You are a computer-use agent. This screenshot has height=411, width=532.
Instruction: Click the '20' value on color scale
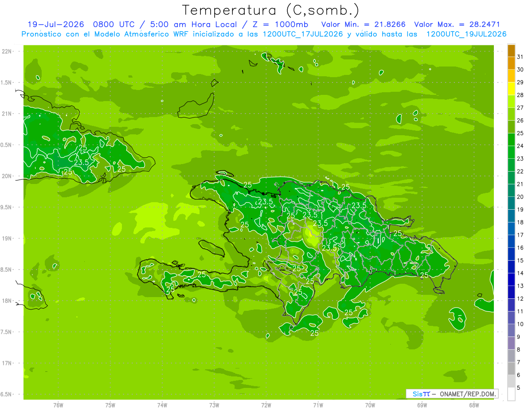pos(520,197)
